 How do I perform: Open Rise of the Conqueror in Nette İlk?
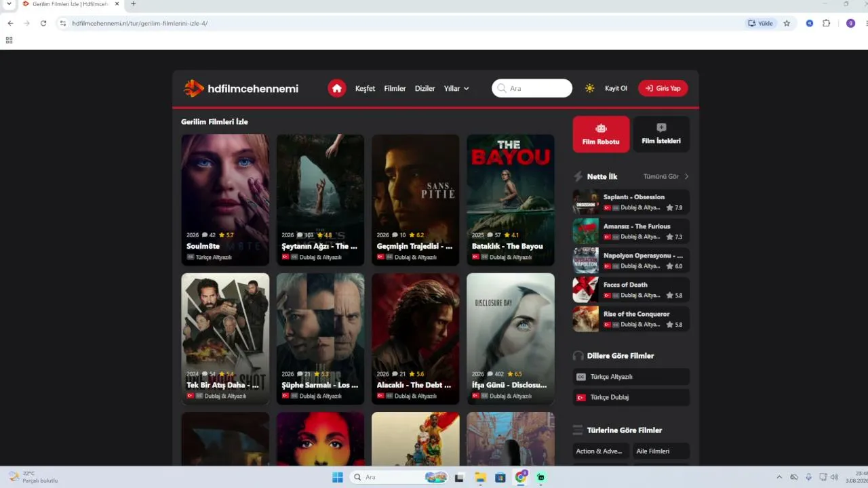click(631, 319)
